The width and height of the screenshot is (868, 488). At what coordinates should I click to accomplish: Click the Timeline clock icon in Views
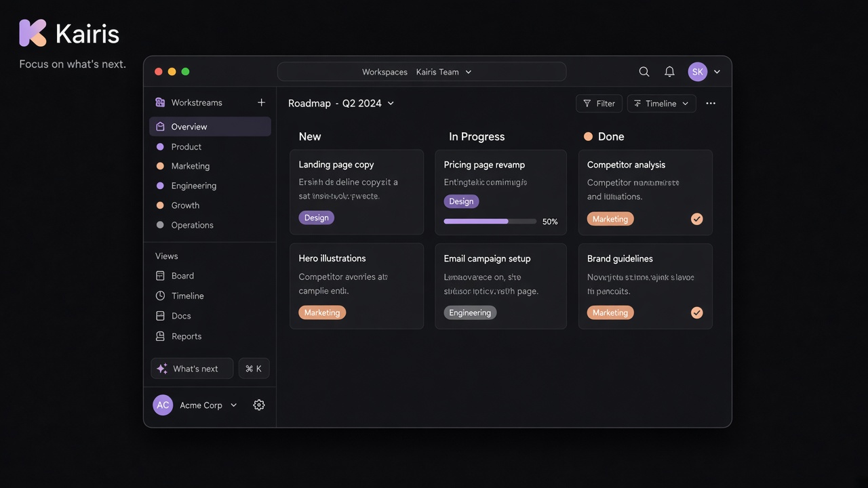click(x=160, y=296)
